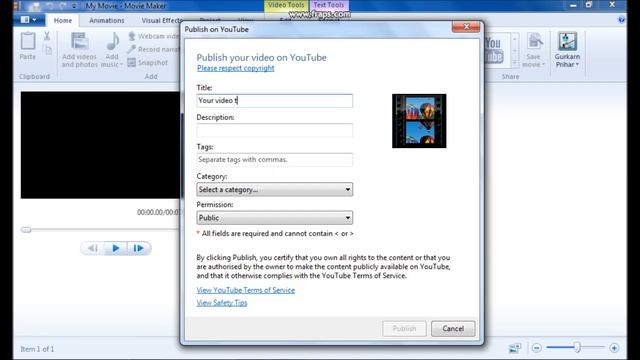Switch to the Visual Effects tab
The width and height of the screenshot is (640, 360).
point(162,20)
